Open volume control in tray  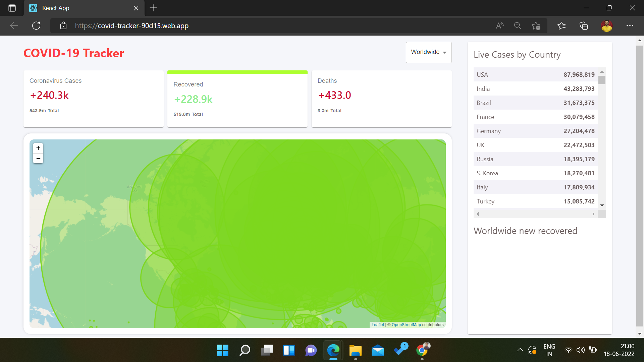[x=580, y=350]
